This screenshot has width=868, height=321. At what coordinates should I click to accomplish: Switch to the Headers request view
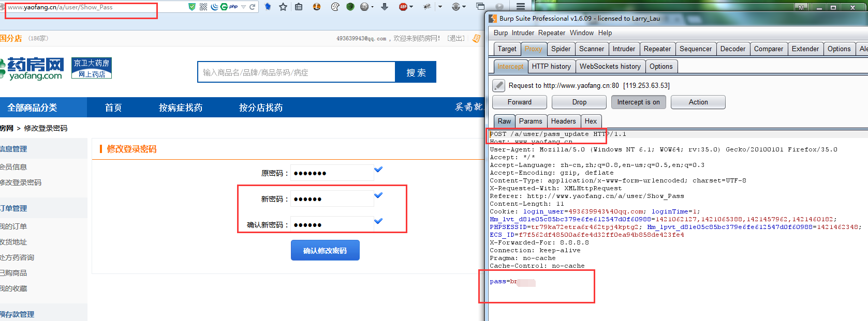coord(563,121)
